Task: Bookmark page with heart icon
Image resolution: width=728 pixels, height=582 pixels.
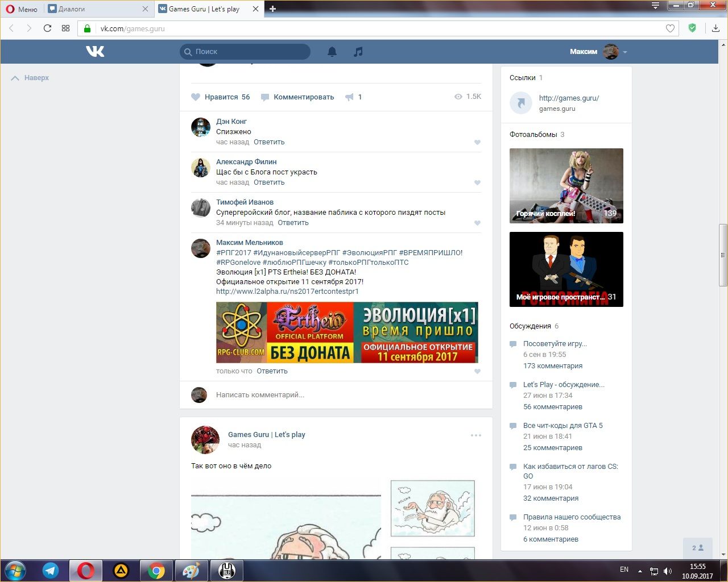Action: click(x=671, y=28)
